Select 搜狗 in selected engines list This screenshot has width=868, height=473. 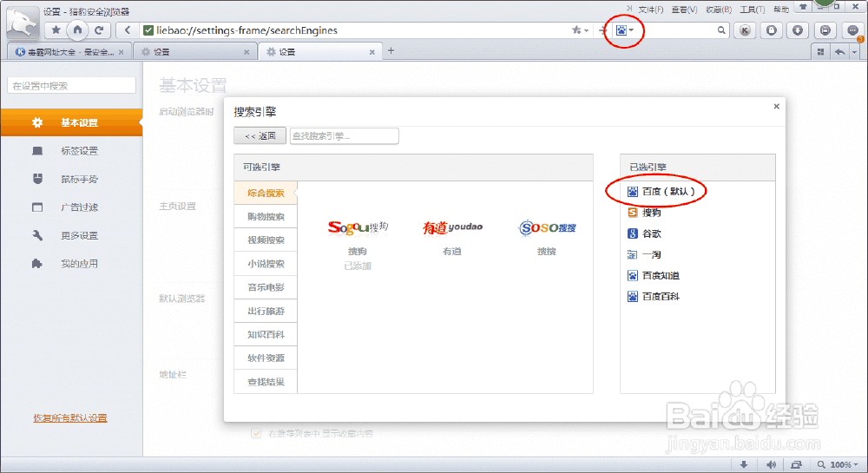[x=644, y=213]
